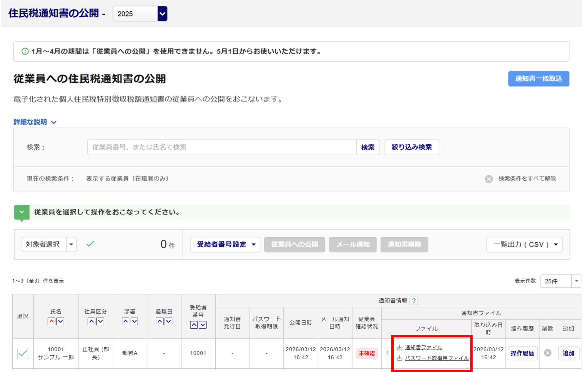The image size is (588, 372).
Task: Click 通知書一括取込 button
Action: tap(538, 79)
